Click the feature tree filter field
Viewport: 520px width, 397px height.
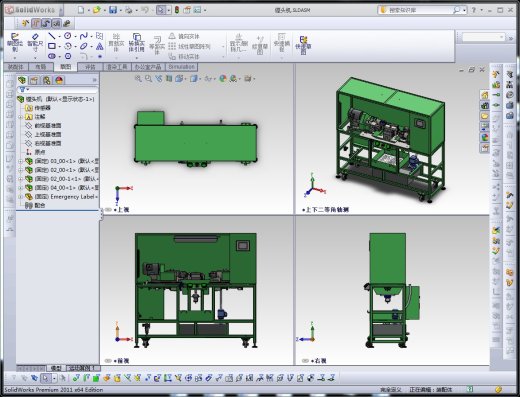58,90
